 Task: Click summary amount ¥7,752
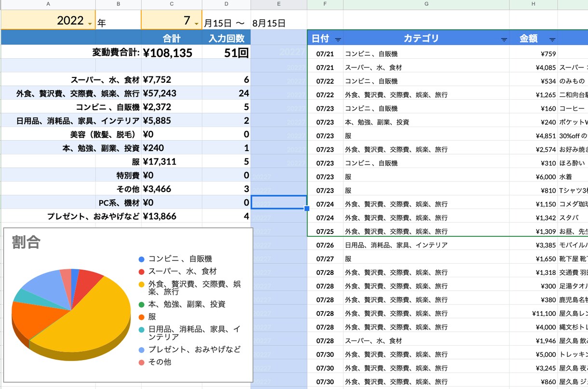[172, 79]
